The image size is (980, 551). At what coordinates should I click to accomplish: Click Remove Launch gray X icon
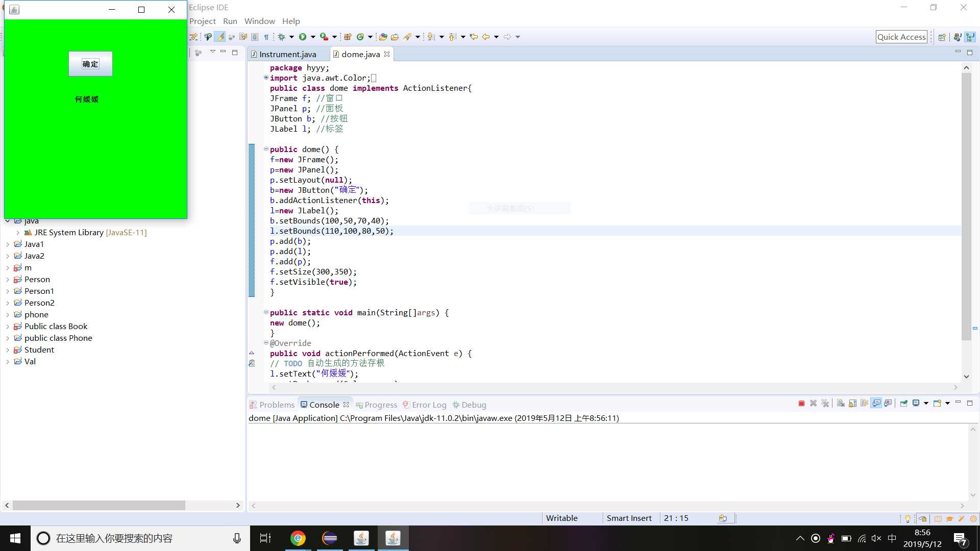coord(813,404)
